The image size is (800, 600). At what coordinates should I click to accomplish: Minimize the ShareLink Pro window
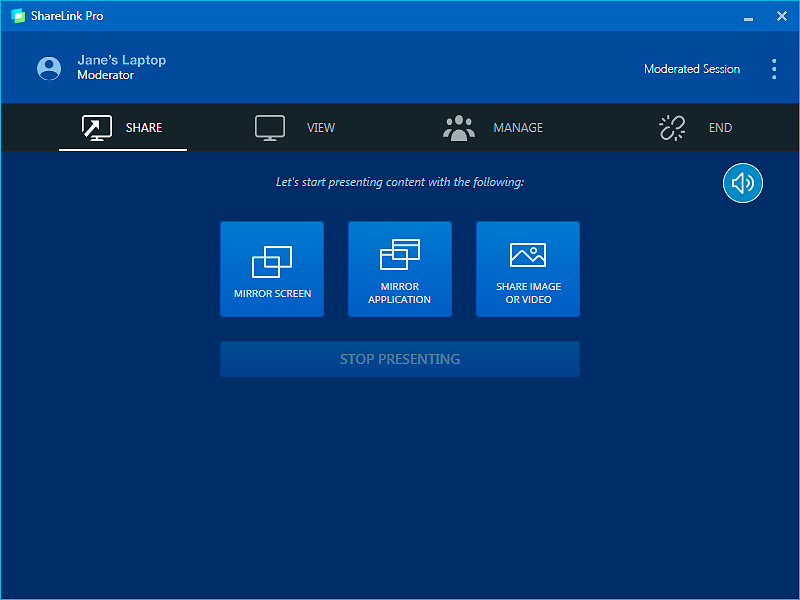coord(748,16)
